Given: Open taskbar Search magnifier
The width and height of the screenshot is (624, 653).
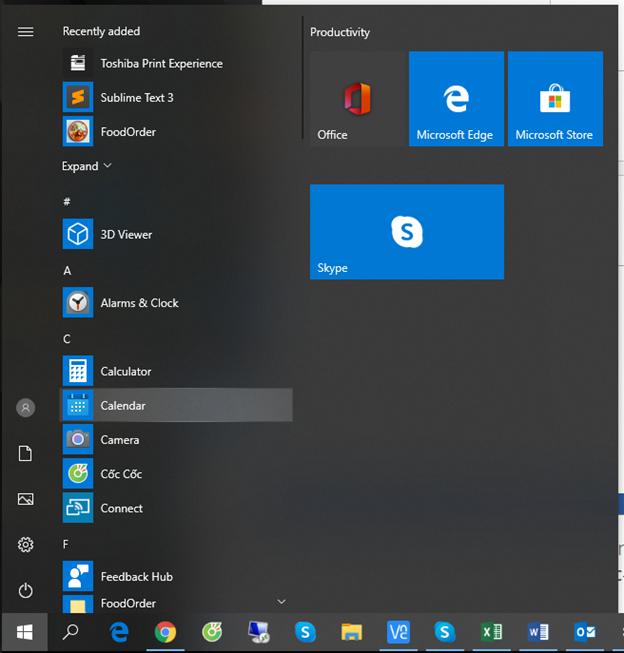Looking at the screenshot, I should point(71,632).
